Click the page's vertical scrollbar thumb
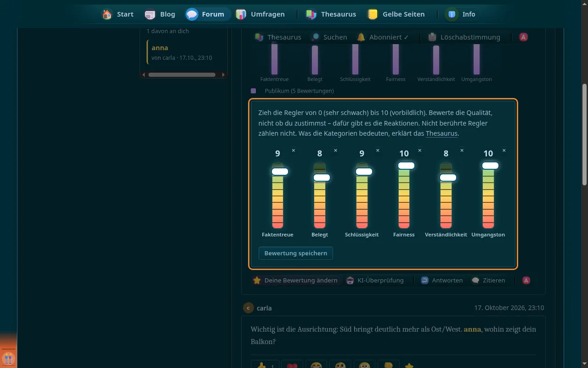This screenshot has height=368, width=588. [x=584, y=134]
